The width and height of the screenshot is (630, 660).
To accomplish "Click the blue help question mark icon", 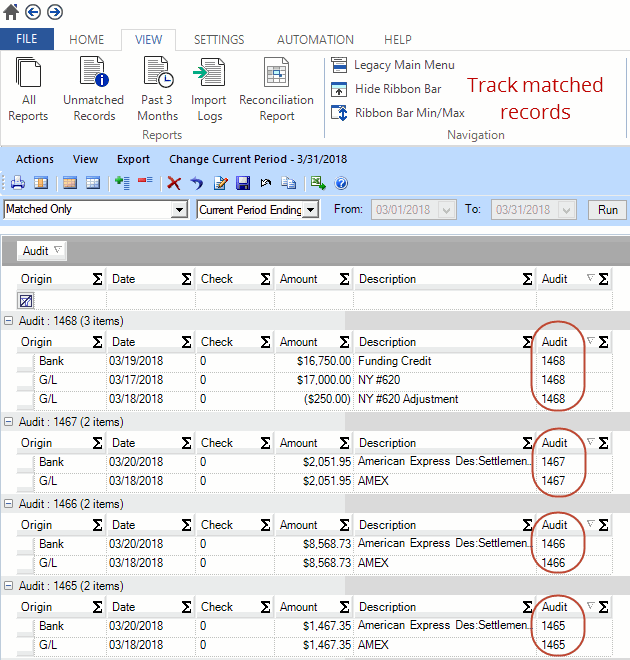I will pos(341,183).
